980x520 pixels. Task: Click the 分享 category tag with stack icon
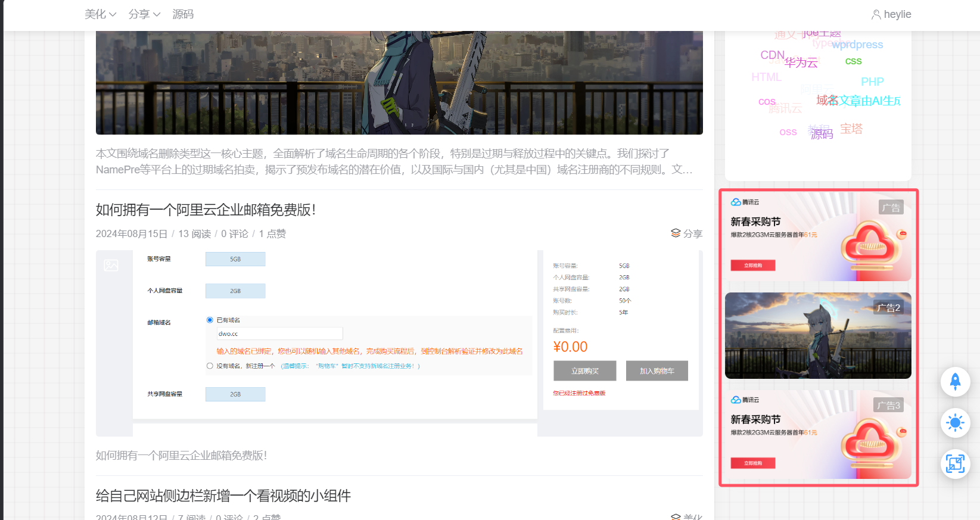click(x=686, y=233)
